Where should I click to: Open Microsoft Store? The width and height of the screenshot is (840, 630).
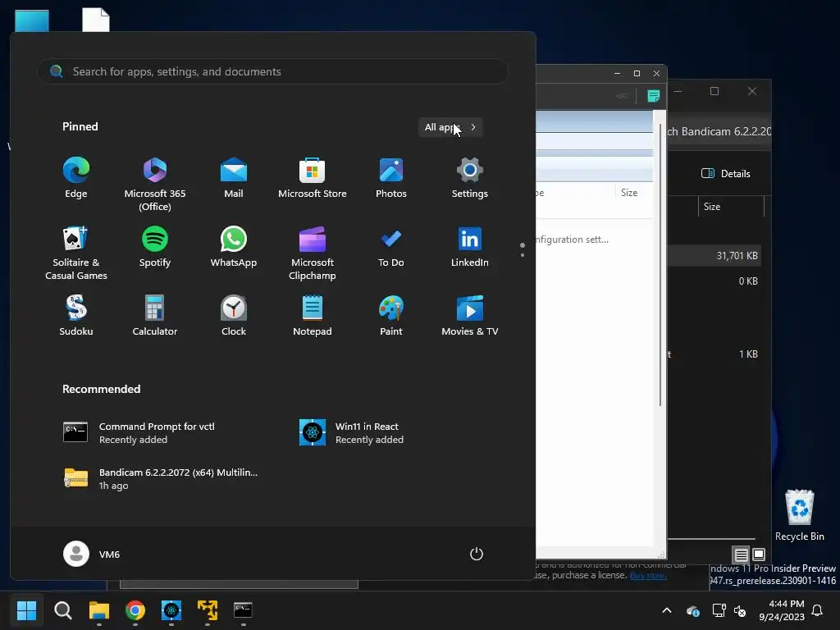[313, 178]
